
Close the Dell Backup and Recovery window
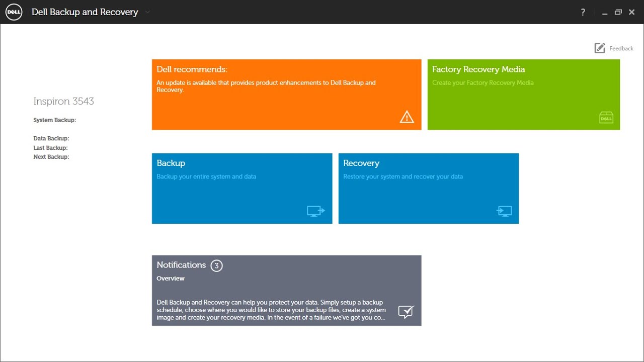[632, 12]
